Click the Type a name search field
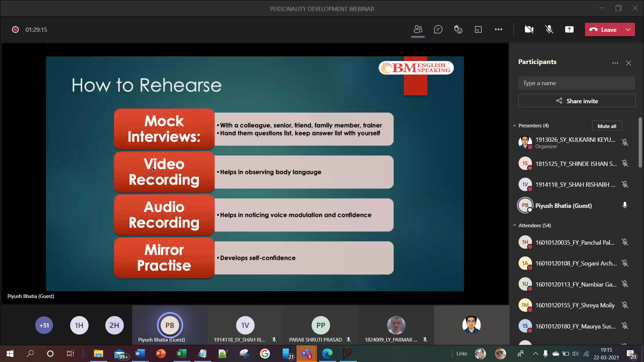Viewport: 644px width, 362px height. coord(577,83)
